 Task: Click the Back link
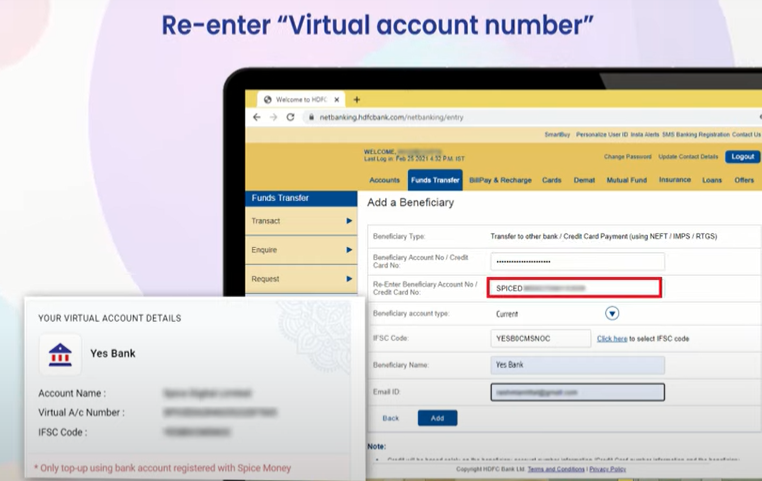click(x=390, y=418)
